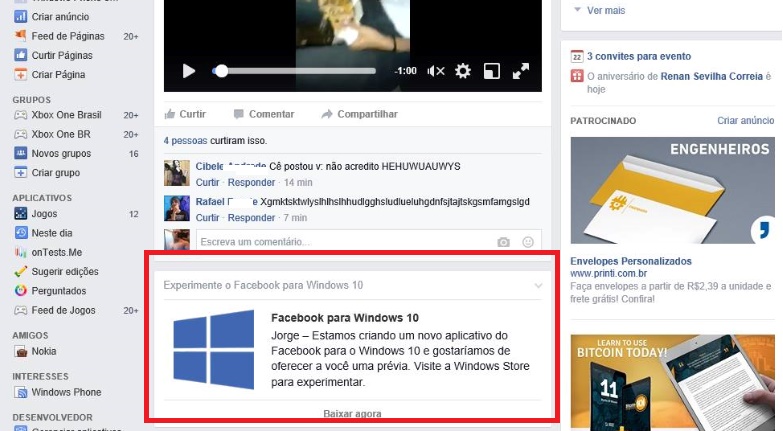Click Comentar below the video
Screen dimensions: 783x431
point(264,114)
